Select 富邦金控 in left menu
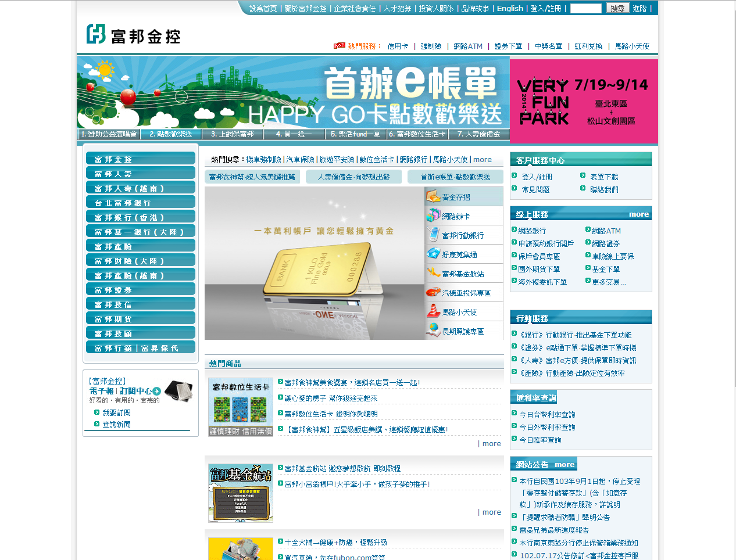The width and height of the screenshot is (736, 560). coord(141,159)
